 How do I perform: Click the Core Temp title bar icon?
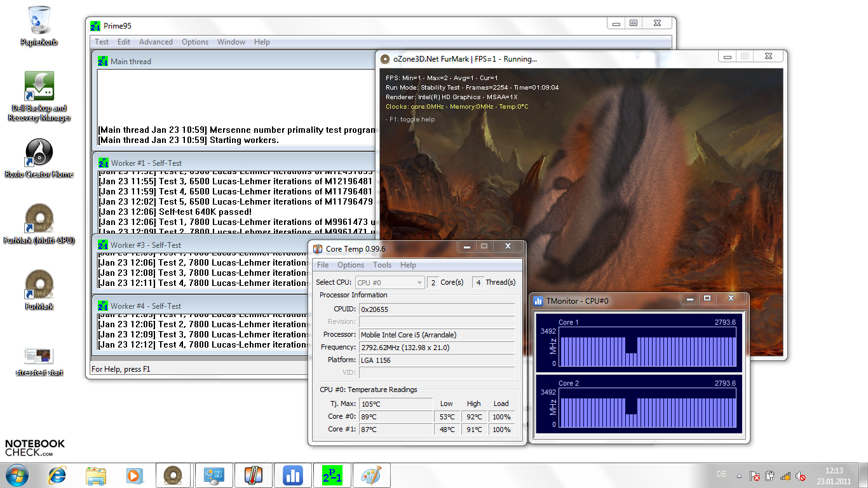point(318,248)
